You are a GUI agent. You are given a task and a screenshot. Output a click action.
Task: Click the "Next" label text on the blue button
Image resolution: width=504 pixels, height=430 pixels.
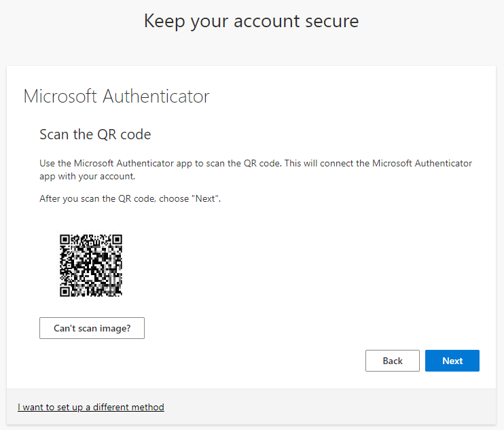tap(452, 361)
